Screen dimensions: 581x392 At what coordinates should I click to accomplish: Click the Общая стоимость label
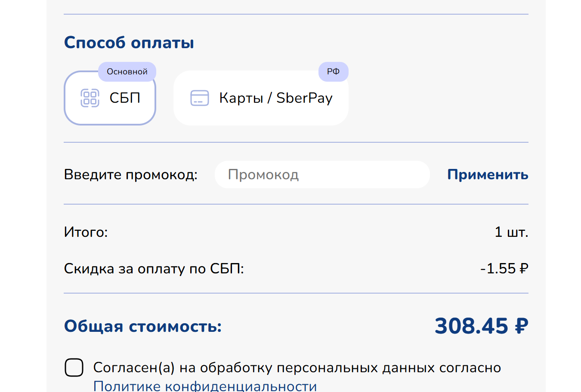point(143,326)
